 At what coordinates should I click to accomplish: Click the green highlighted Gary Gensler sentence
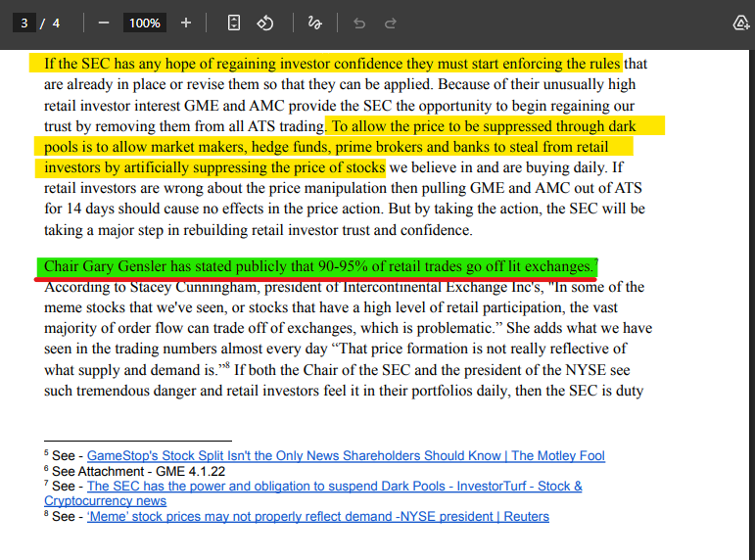(x=317, y=266)
